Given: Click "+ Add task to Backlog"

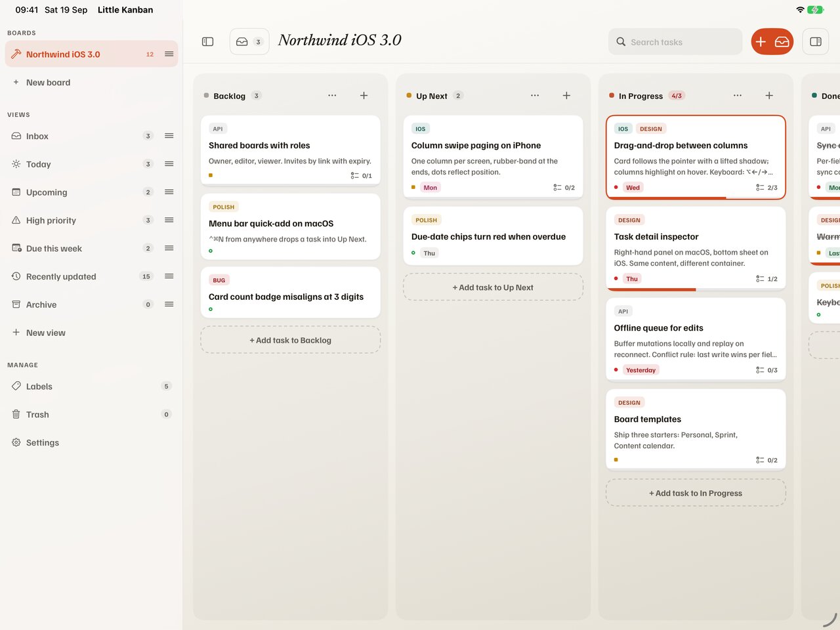Looking at the screenshot, I should (x=291, y=340).
